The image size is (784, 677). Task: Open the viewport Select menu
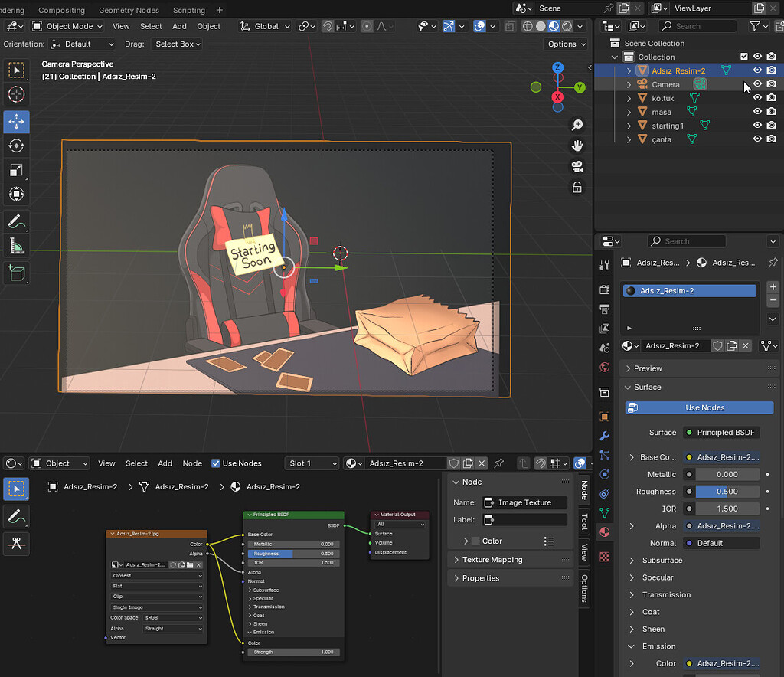pyautogui.click(x=151, y=26)
